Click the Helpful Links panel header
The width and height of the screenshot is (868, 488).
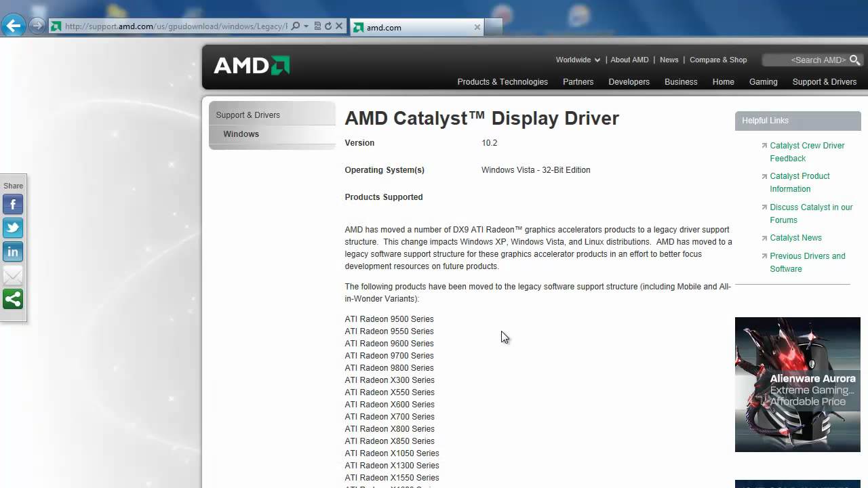pos(797,121)
